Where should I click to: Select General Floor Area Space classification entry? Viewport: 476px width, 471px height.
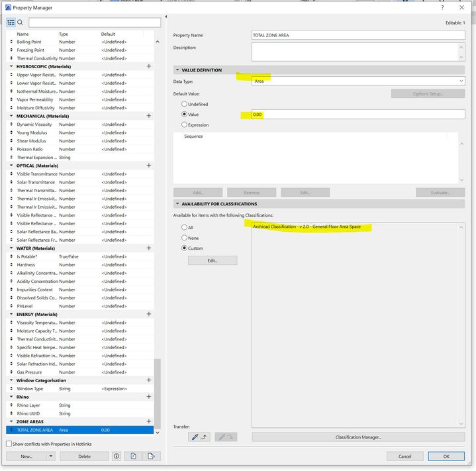point(307,227)
